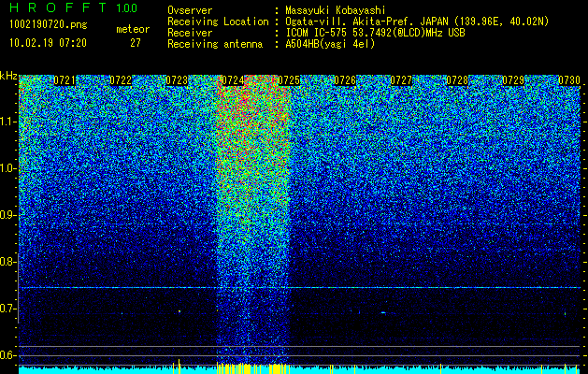Click the 0725 time marker label
Image resolution: width=588 pixels, height=374 pixels.
point(289,80)
